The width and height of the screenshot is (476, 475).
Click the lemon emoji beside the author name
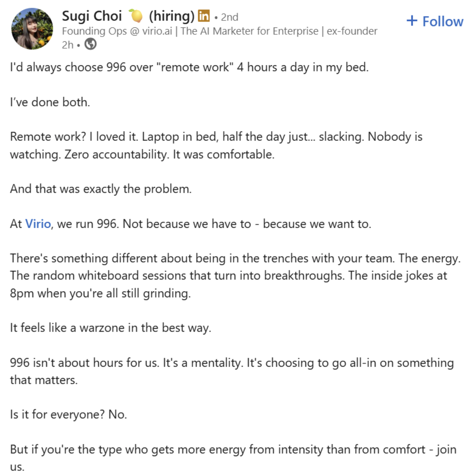[x=136, y=16]
